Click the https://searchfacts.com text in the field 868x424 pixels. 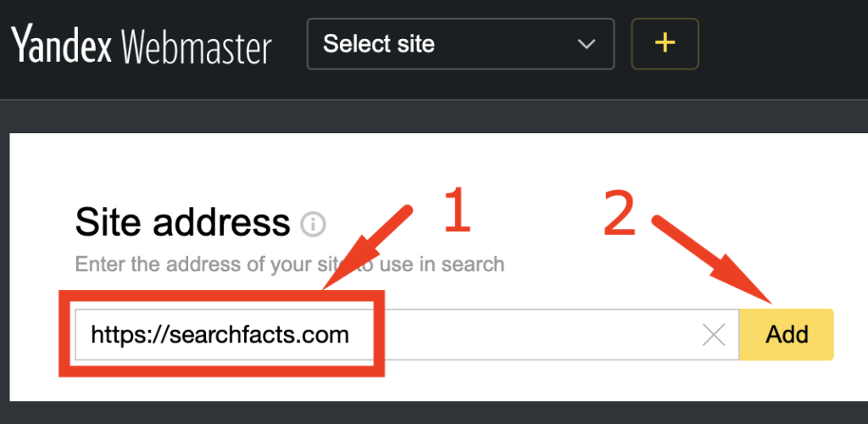pos(220,335)
